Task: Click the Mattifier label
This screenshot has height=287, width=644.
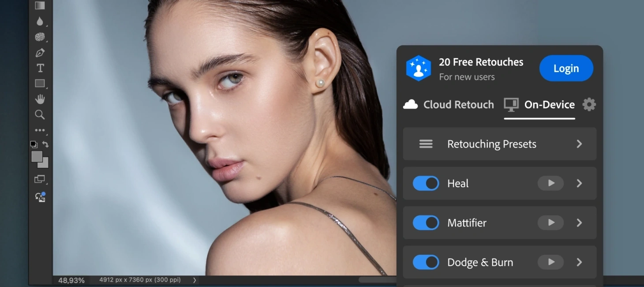Action: click(467, 223)
